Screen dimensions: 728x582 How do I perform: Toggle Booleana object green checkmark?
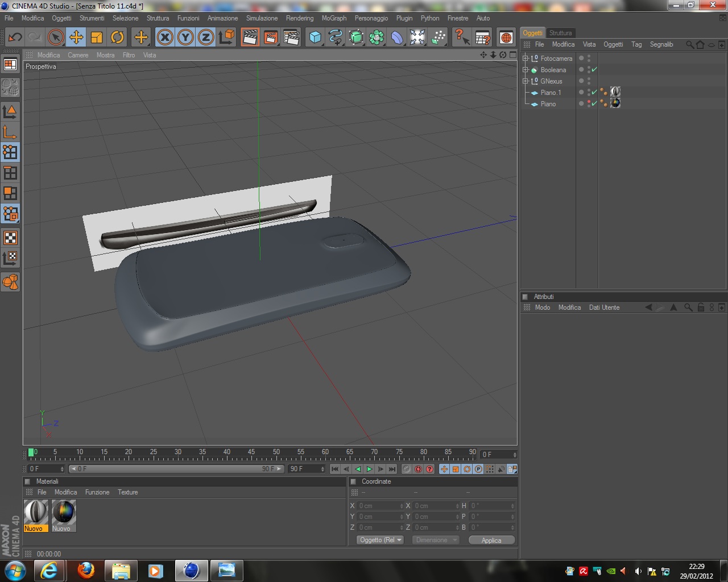click(x=594, y=69)
